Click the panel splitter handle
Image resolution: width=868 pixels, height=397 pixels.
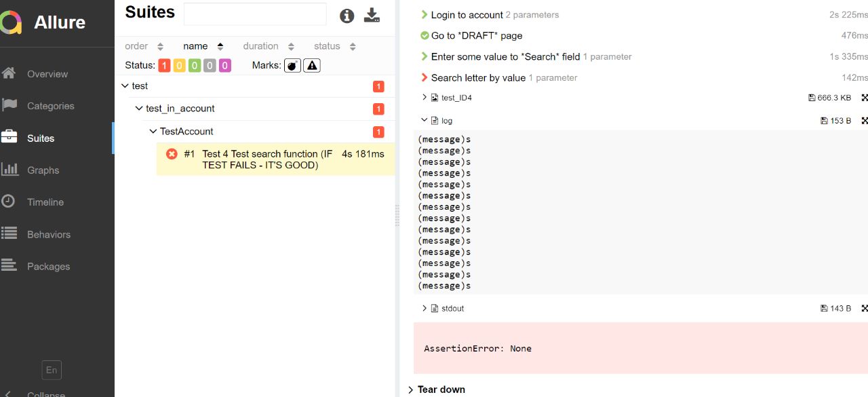click(x=397, y=215)
